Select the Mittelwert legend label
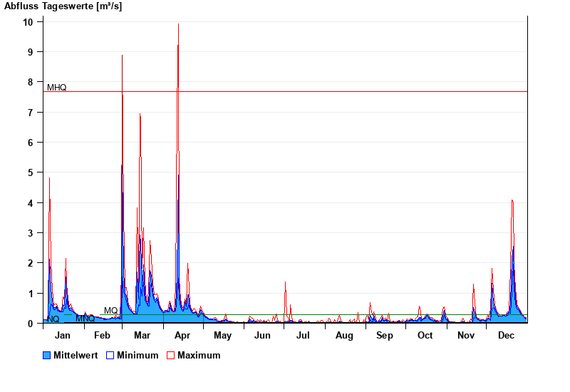 pos(76,355)
